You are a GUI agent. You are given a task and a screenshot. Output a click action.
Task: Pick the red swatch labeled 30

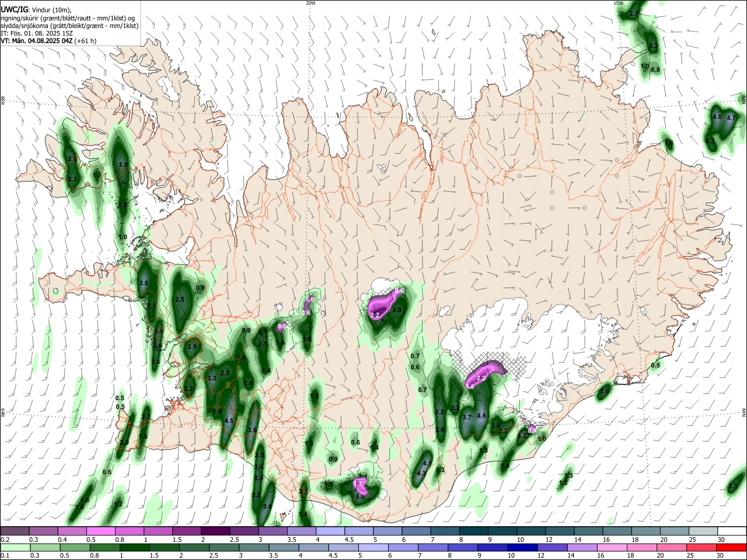[731, 547]
